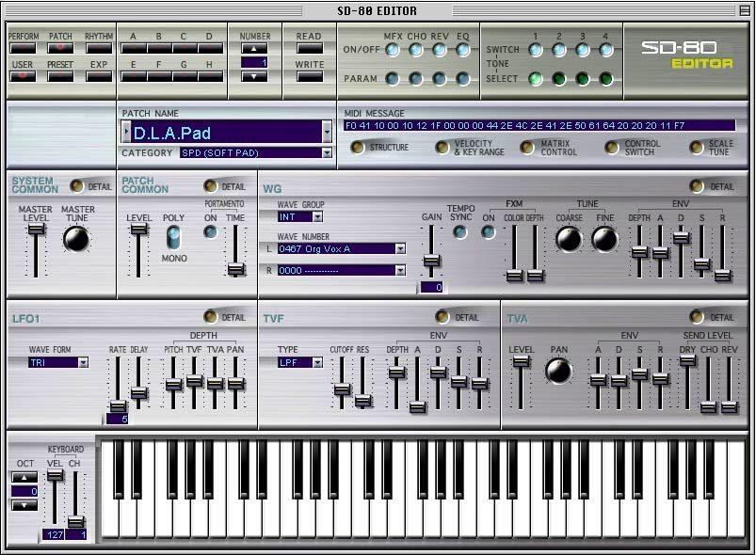The image size is (756, 555).
Task: Open Wave Number L dropdown
Action: (x=401, y=248)
